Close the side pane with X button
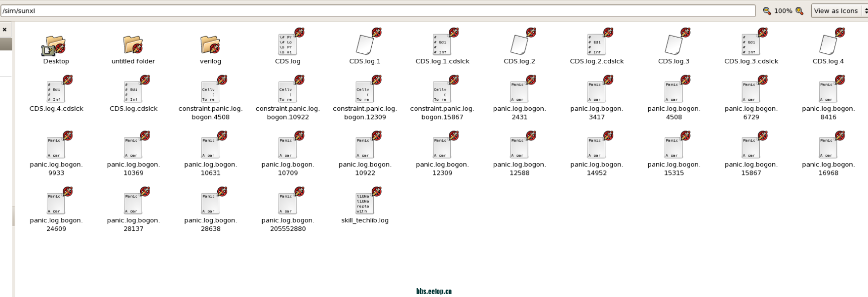This screenshot has width=868, height=297. (5, 30)
